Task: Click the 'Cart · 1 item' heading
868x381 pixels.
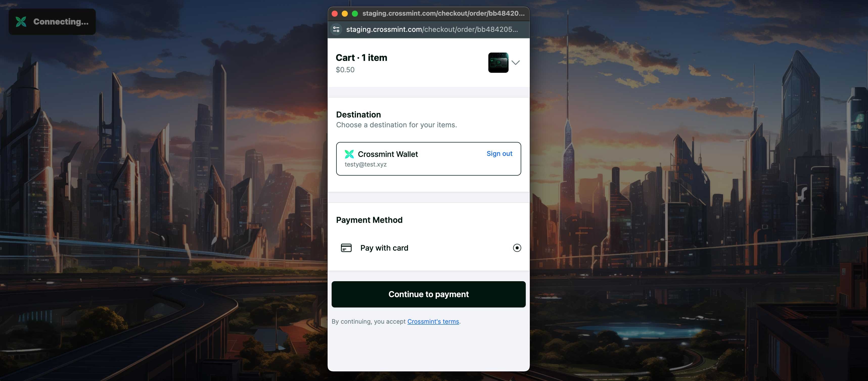Action: [361, 58]
